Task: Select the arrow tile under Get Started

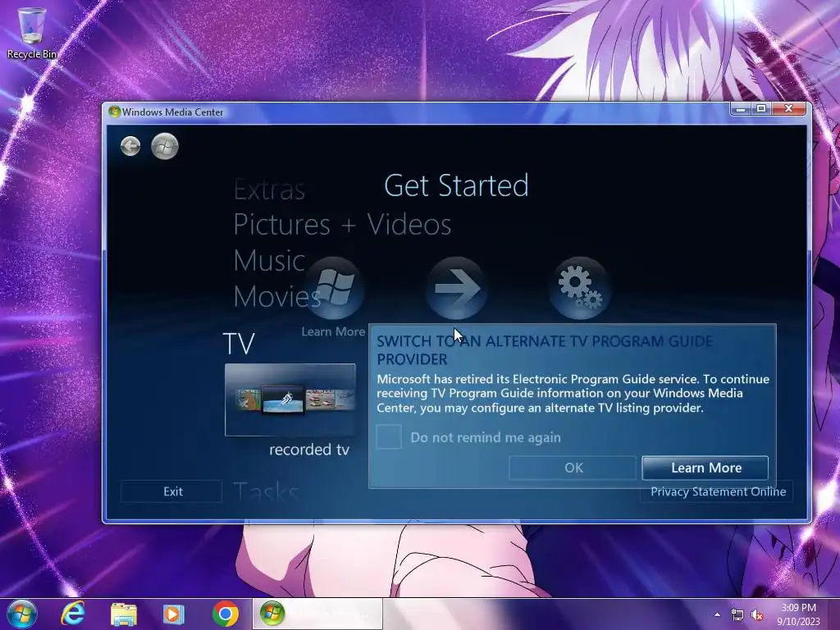Action: [x=456, y=288]
